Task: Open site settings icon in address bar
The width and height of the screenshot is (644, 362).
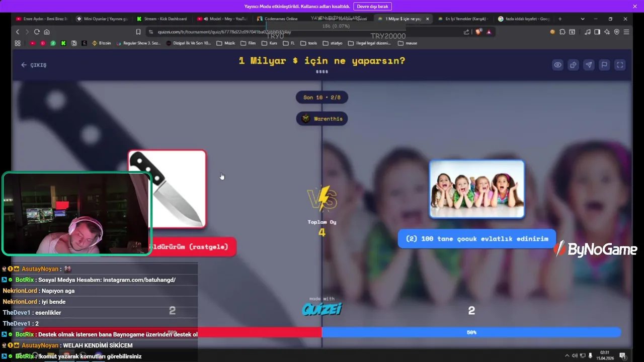Action: click(x=150, y=32)
